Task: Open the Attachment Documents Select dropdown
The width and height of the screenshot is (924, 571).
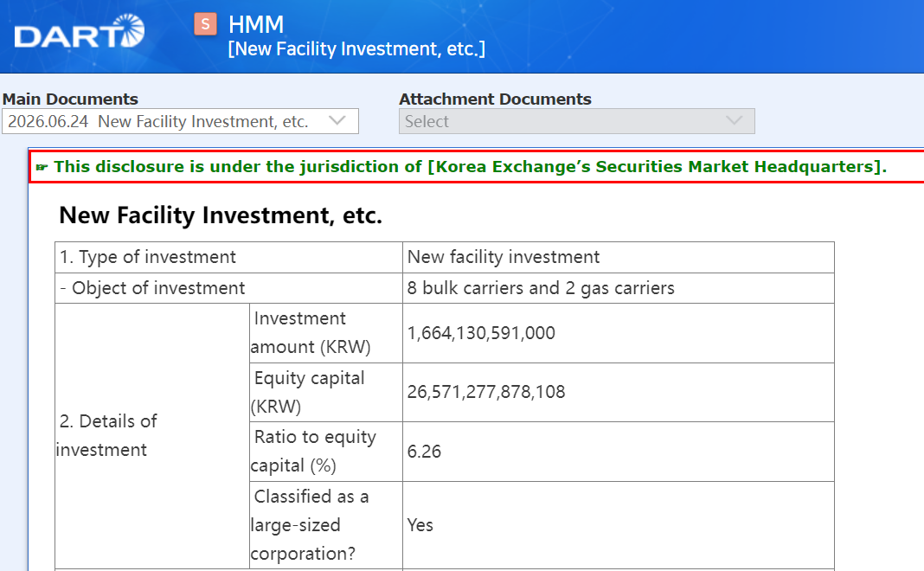Action: (x=576, y=121)
